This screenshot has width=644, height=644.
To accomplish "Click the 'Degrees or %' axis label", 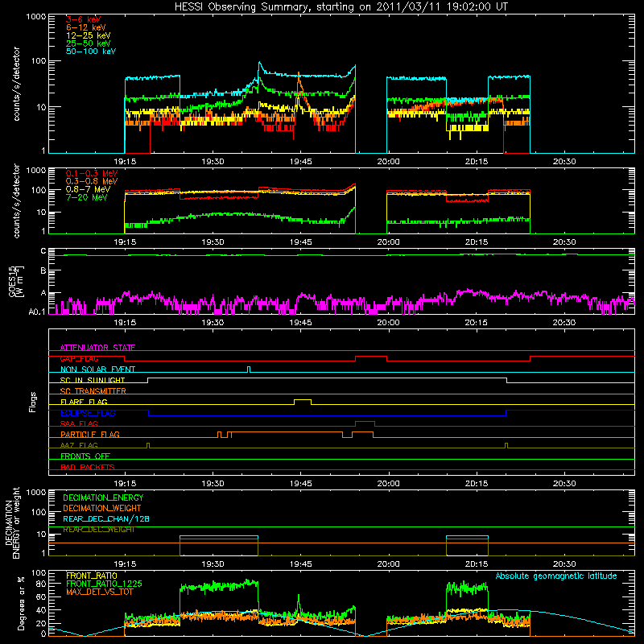I will tap(21, 603).
